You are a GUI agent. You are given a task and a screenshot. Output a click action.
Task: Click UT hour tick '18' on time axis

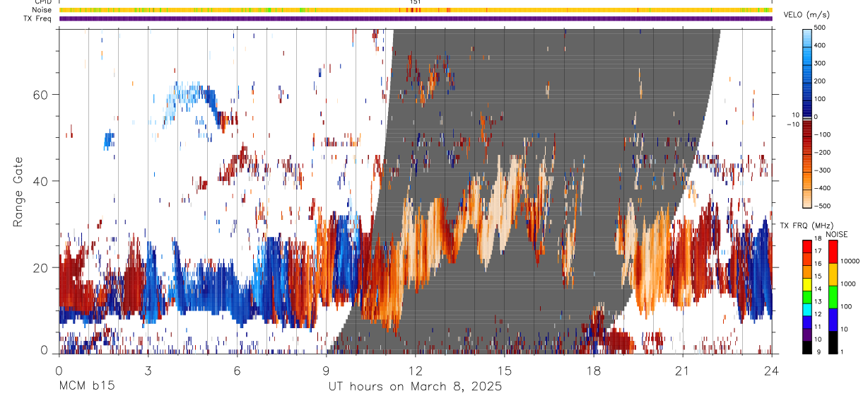coord(594,369)
